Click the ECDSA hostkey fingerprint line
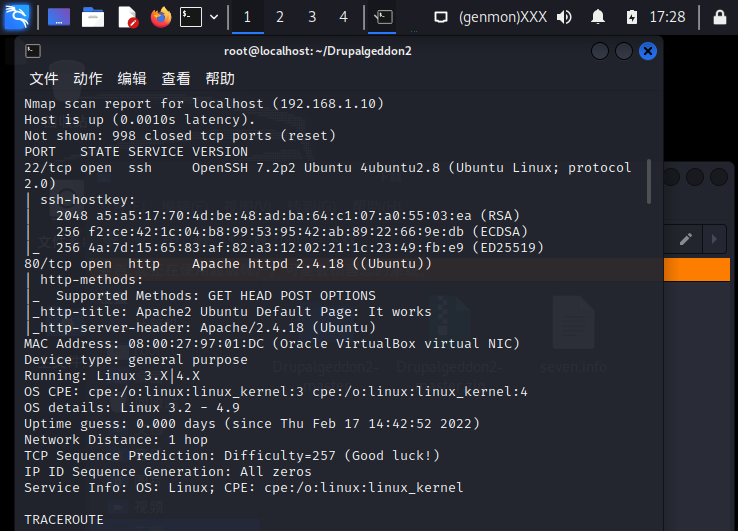 (292, 232)
